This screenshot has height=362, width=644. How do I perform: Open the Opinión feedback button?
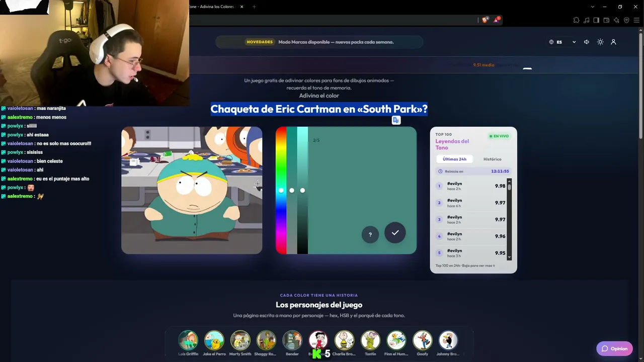614,349
